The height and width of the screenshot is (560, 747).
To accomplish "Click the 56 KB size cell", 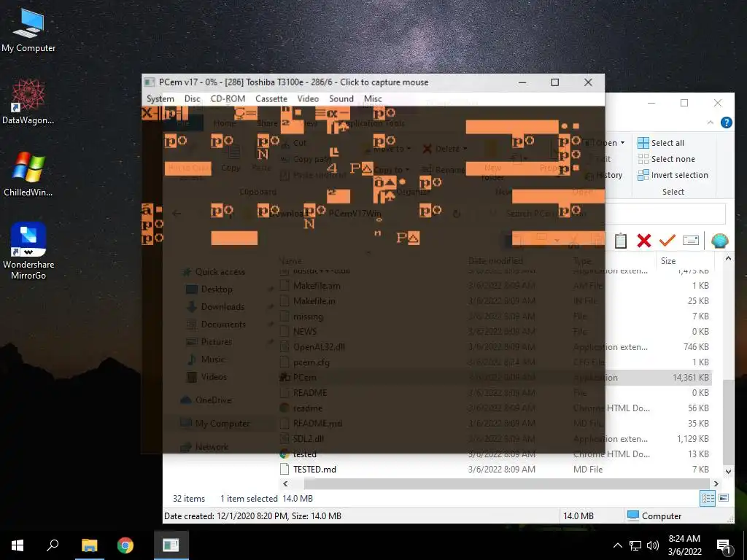I will (698, 408).
